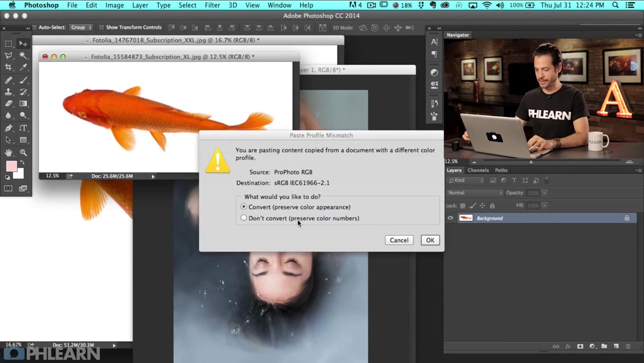644x363 pixels.
Task: Select the Hand tool
Action: click(9, 153)
